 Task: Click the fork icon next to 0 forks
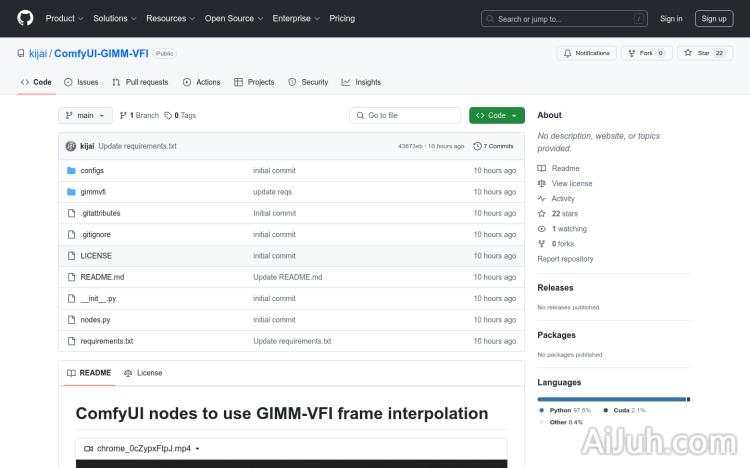(x=541, y=244)
